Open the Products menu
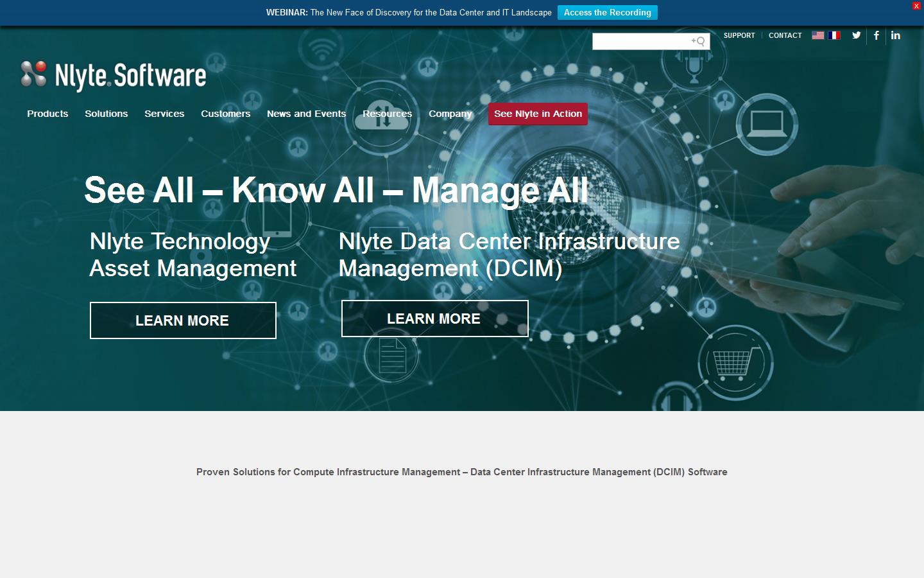The height and width of the screenshot is (578, 924). 47,114
